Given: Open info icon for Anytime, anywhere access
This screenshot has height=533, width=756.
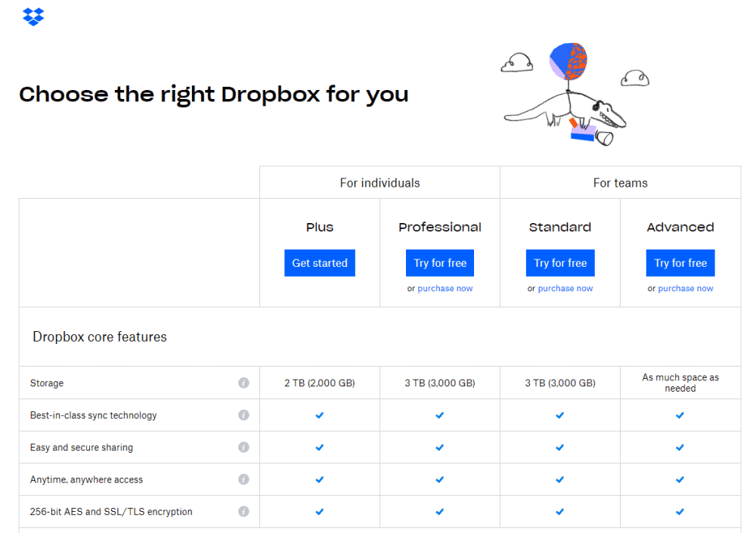Looking at the screenshot, I should click(243, 479).
